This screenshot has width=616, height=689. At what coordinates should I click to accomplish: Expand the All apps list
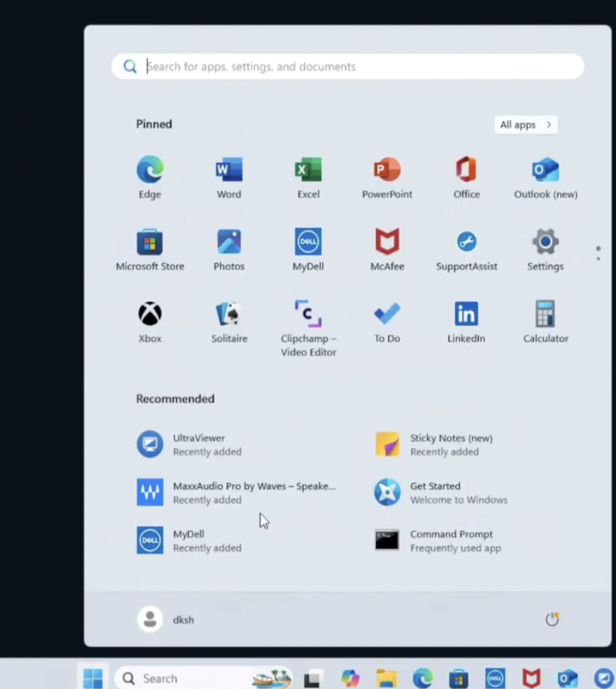pyautogui.click(x=526, y=125)
